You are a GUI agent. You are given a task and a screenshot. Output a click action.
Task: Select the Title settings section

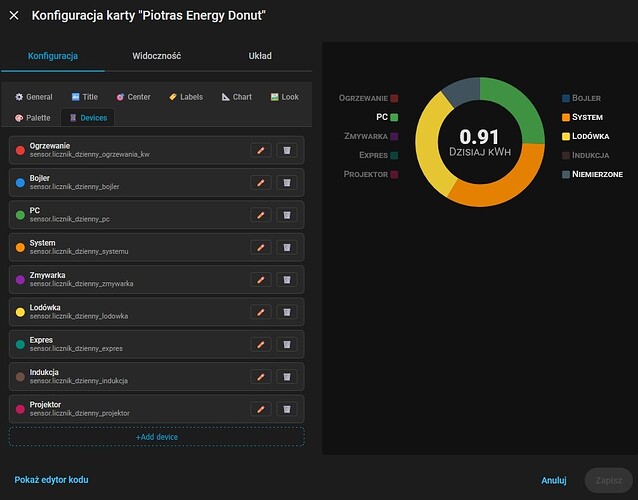(85, 97)
